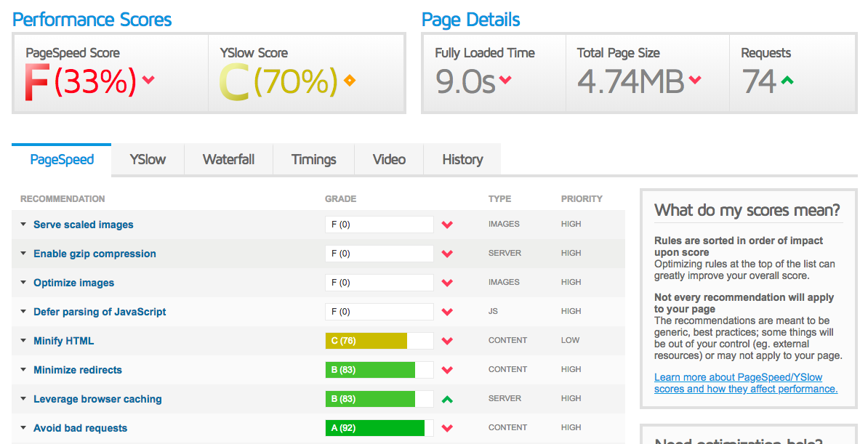The height and width of the screenshot is (444, 868).
Task: Expand the Defer parsing of JavaScript triangle
Action: tap(23, 311)
